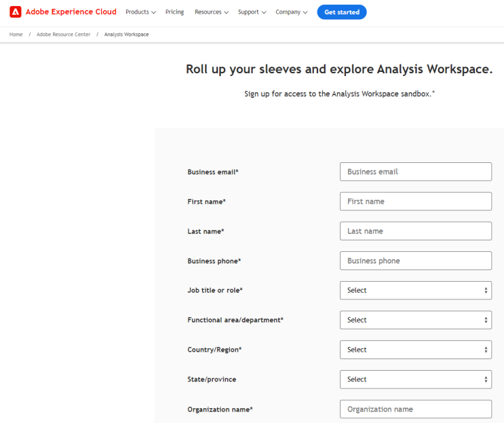This screenshot has width=504, height=423.
Task: Open the Pricing page
Action: coord(174,12)
